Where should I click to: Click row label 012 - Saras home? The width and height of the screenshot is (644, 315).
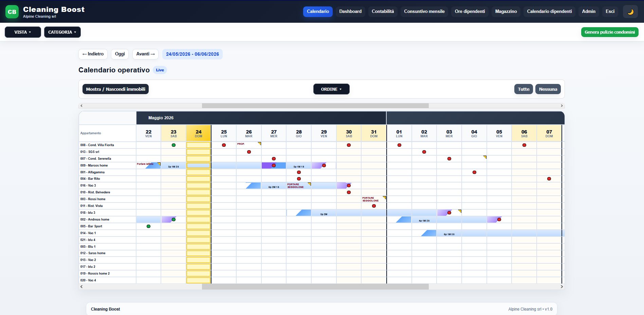point(93,253)
